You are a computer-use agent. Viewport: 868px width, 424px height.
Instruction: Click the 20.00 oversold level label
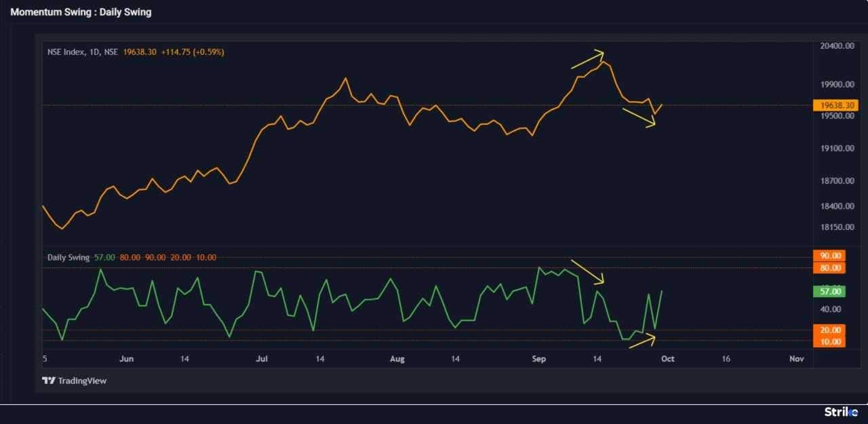828,330
